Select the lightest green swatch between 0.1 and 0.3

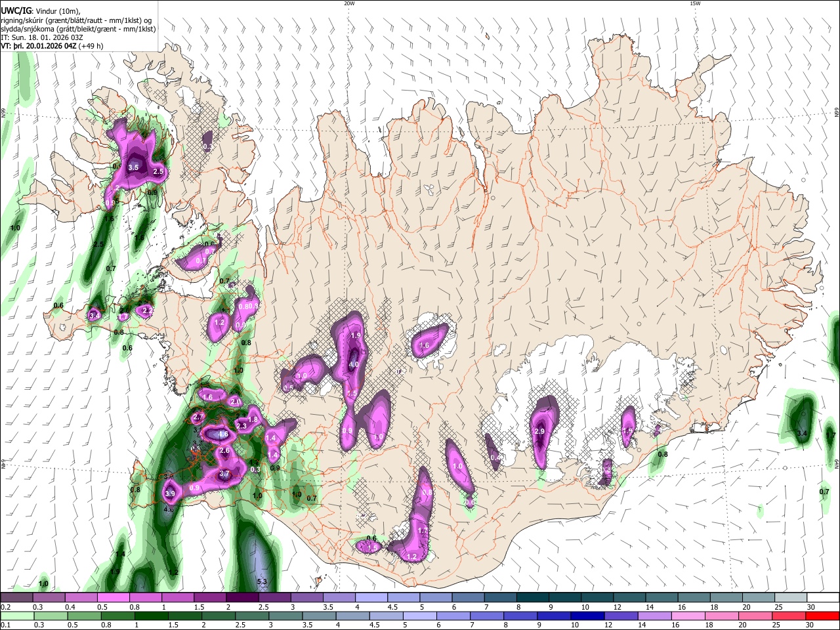16,616
